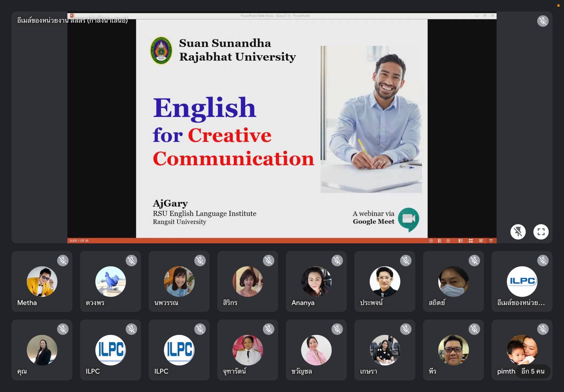This screenshot has width=564, height=392.
Task: Start slide show from the status bar icon
Action: [491, 241]
